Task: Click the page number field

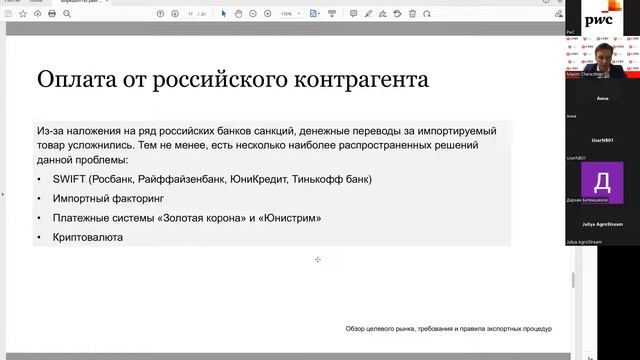Action: (x=191, y=14)
